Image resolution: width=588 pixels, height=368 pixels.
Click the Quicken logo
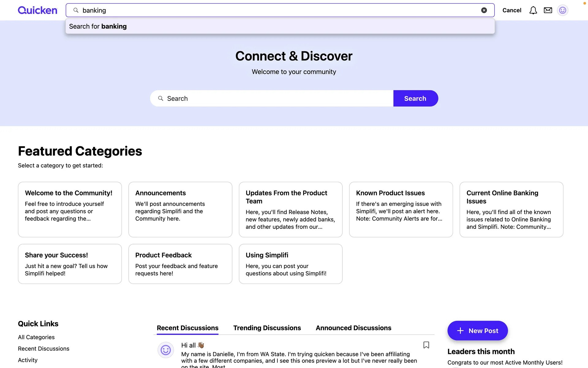click(x=37, y=10)
